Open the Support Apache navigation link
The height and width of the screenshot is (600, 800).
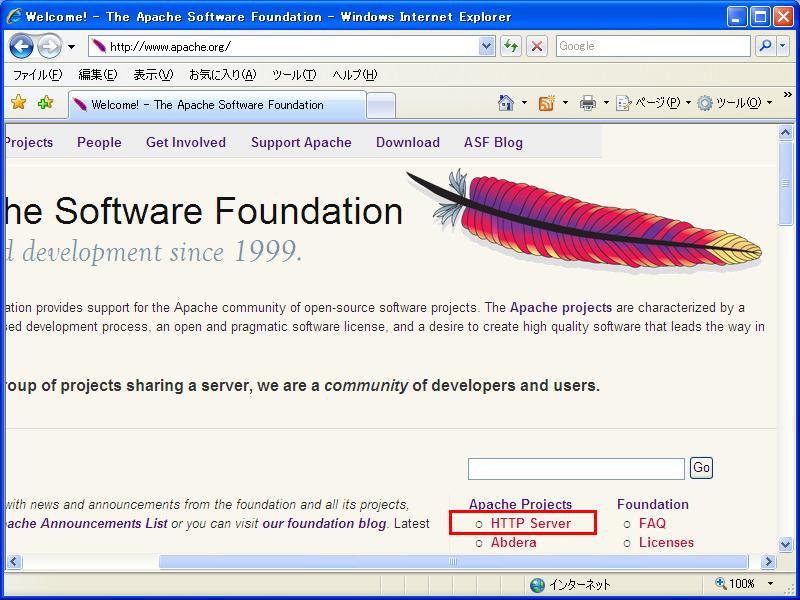tap(301, 142)
